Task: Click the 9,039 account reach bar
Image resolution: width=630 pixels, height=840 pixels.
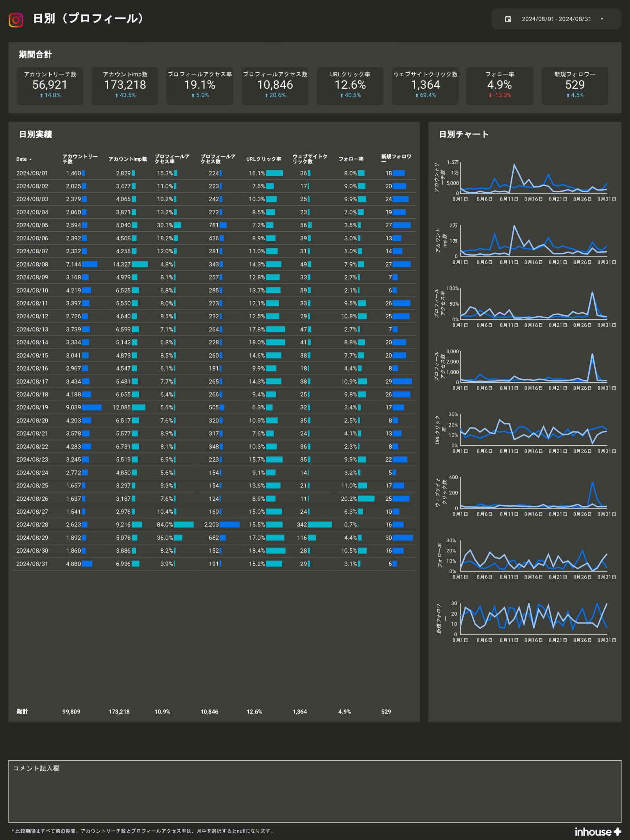Action: 91,407
